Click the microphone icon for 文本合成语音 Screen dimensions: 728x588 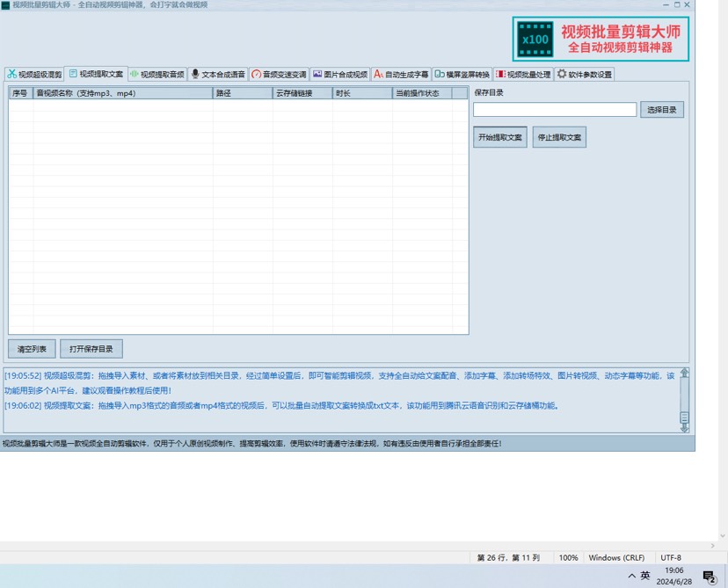coord(195,75)
